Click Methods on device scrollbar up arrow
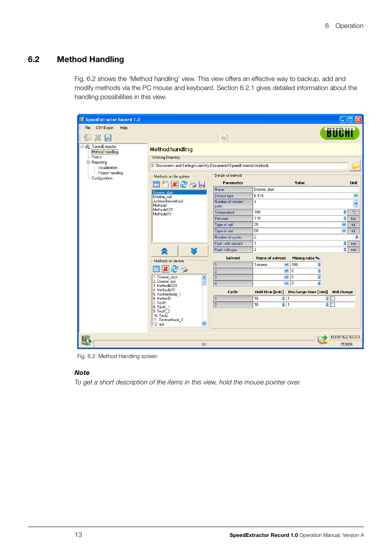The image size is (392, 555). point(204,277)
